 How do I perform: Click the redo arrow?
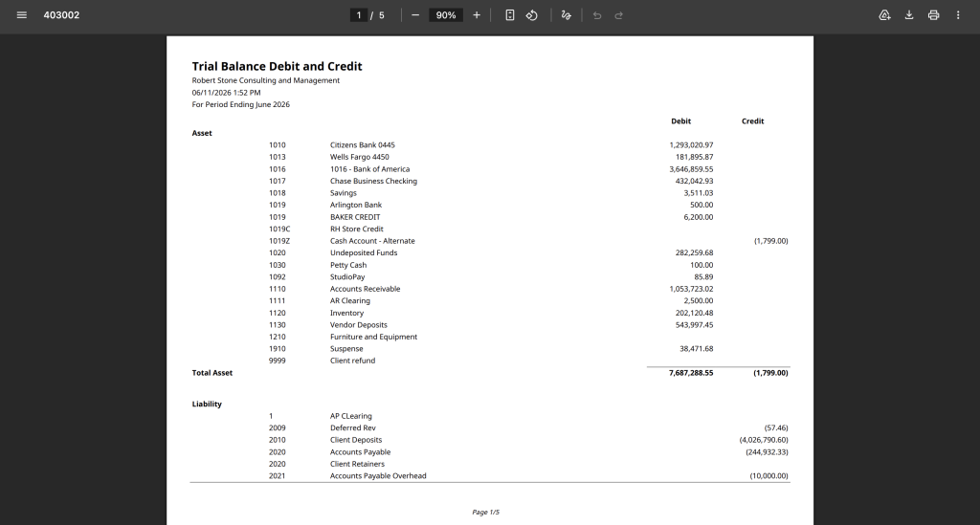point(619,15)
